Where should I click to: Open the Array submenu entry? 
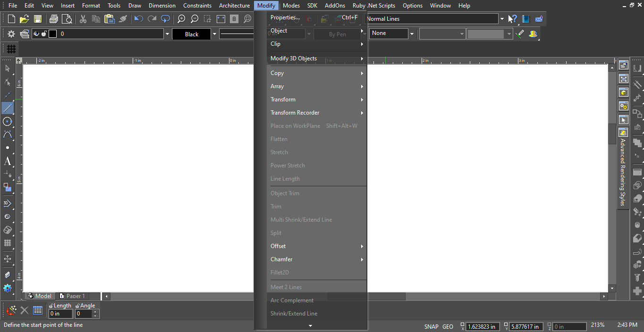[317, 86]
